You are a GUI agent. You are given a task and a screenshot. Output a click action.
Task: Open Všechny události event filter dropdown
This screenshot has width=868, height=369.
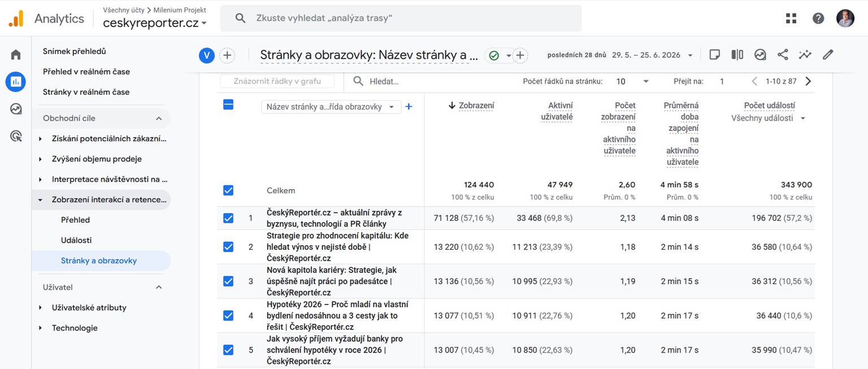click(x=769, y=118)
